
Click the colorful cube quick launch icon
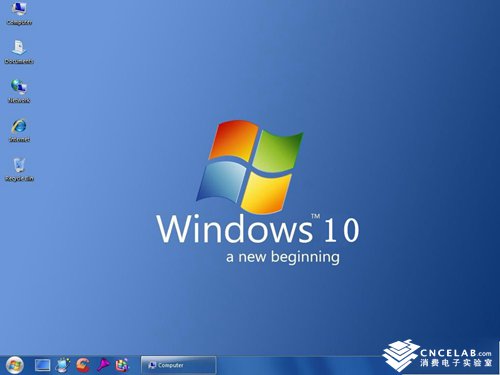tap(122, 365)
